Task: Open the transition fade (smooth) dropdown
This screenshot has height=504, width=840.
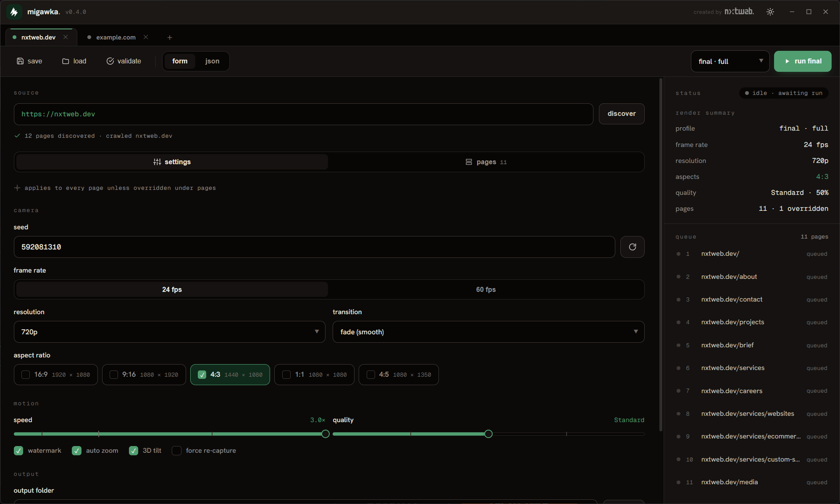Action: pyautogui.click(x=488, y=332)
